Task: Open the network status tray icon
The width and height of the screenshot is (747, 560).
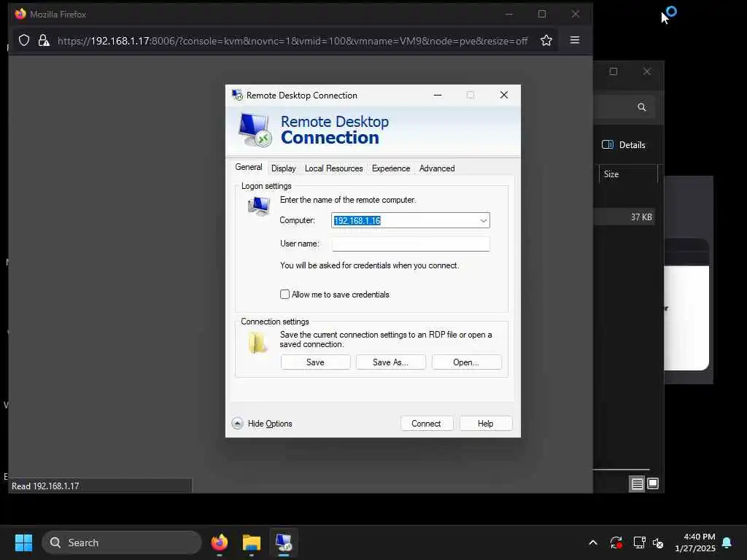Action: coord(639,542)
